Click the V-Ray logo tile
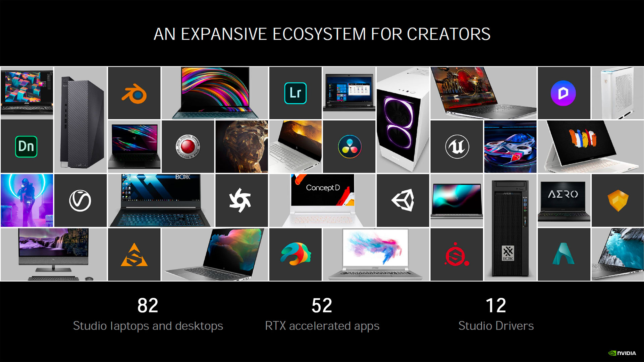The width and height of the screenshot is (644, 362). point(80,200)
